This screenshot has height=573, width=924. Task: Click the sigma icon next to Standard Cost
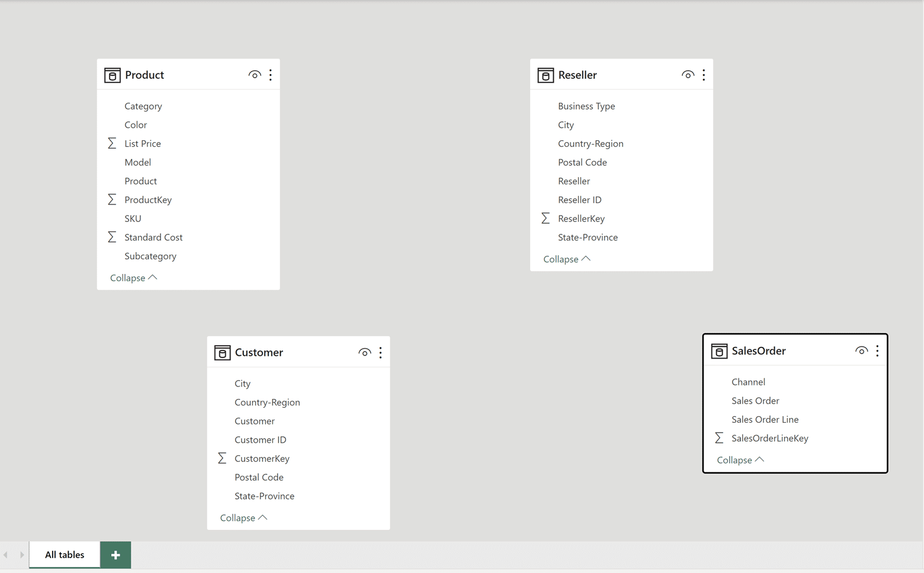point(111,237)
